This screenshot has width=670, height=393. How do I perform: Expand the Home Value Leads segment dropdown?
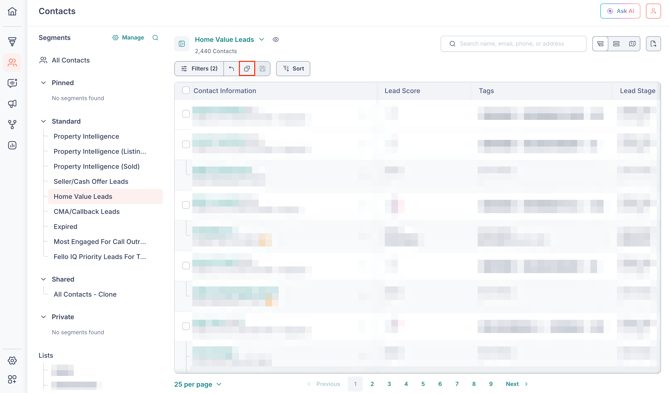pos(262,39)
